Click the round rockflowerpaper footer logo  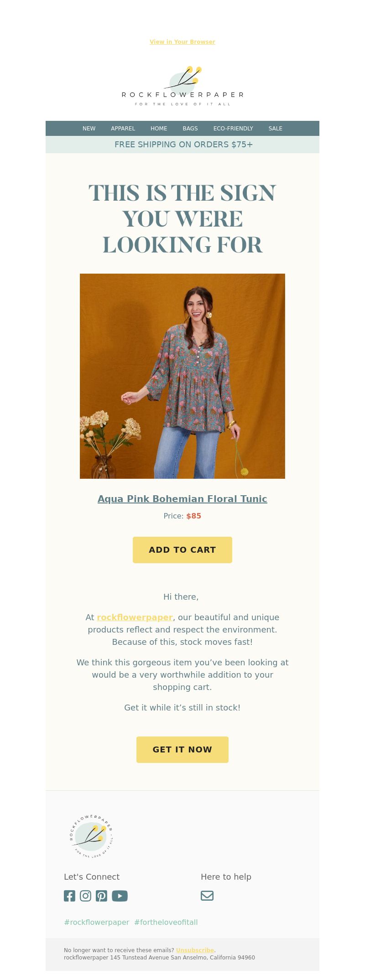click(91, 836)
